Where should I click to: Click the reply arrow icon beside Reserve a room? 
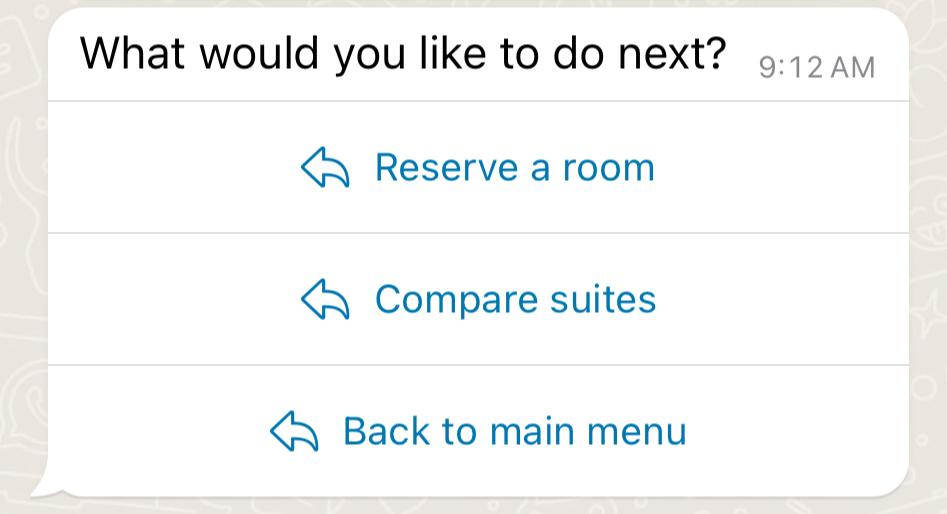pos(325,167)
